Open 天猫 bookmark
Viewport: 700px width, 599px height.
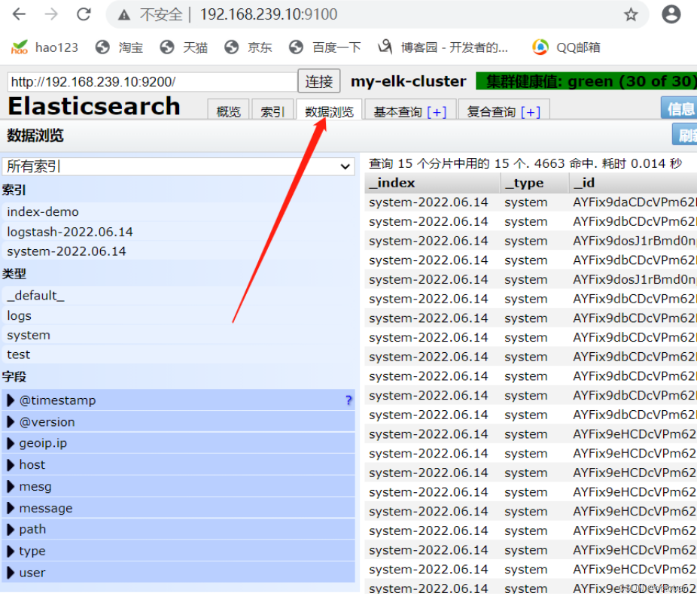coord(184,47)
